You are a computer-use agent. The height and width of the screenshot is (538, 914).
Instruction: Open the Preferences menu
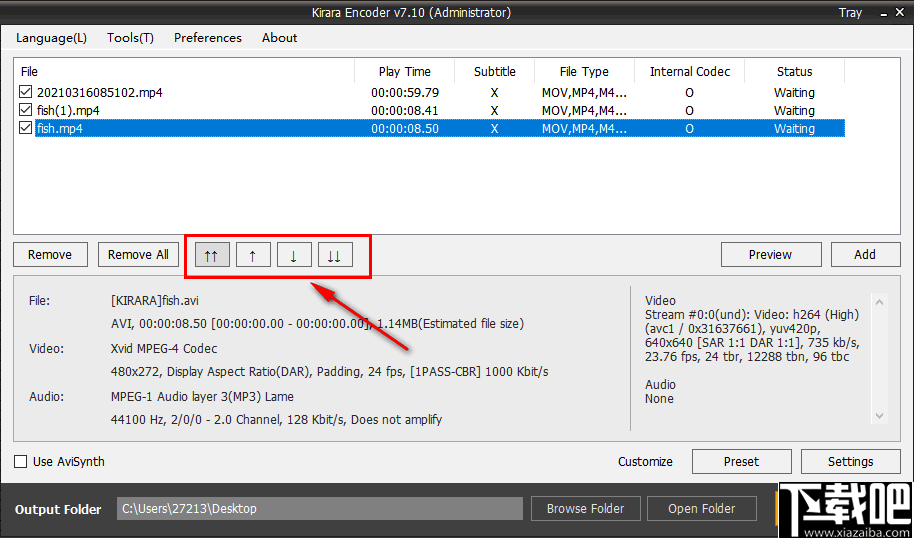tap(208, 38)
